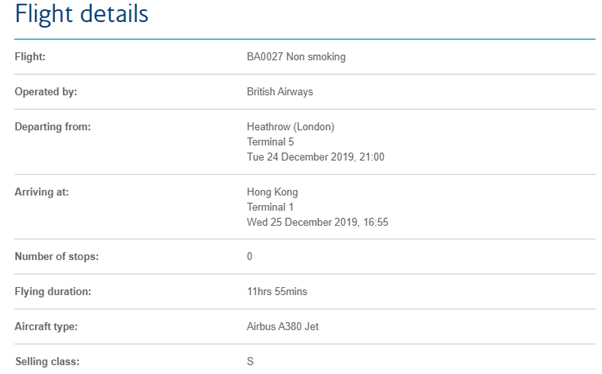The width and height of the screenshot is (602, 374).
Task: Click the Flying duration: label
Action: point(53,291)
